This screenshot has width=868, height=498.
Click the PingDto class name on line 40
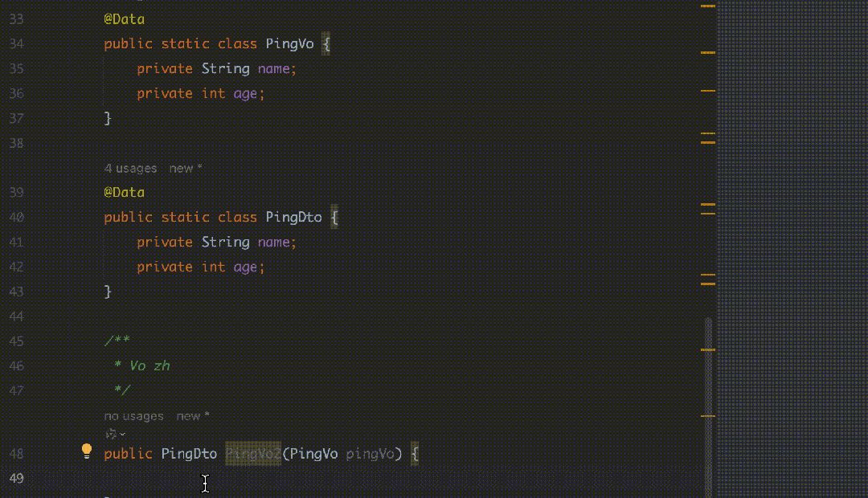293,217
